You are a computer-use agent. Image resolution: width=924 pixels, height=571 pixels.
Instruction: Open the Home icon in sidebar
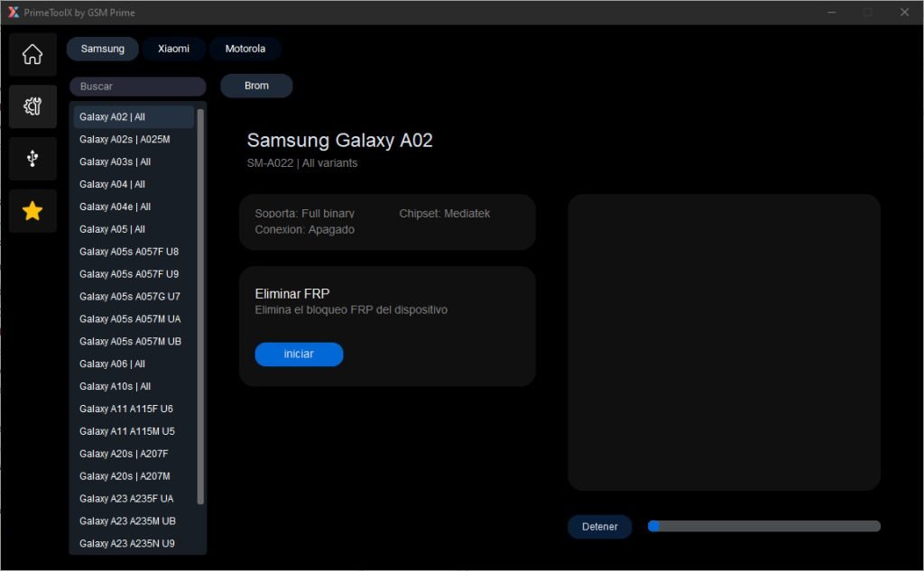point(32,54)
